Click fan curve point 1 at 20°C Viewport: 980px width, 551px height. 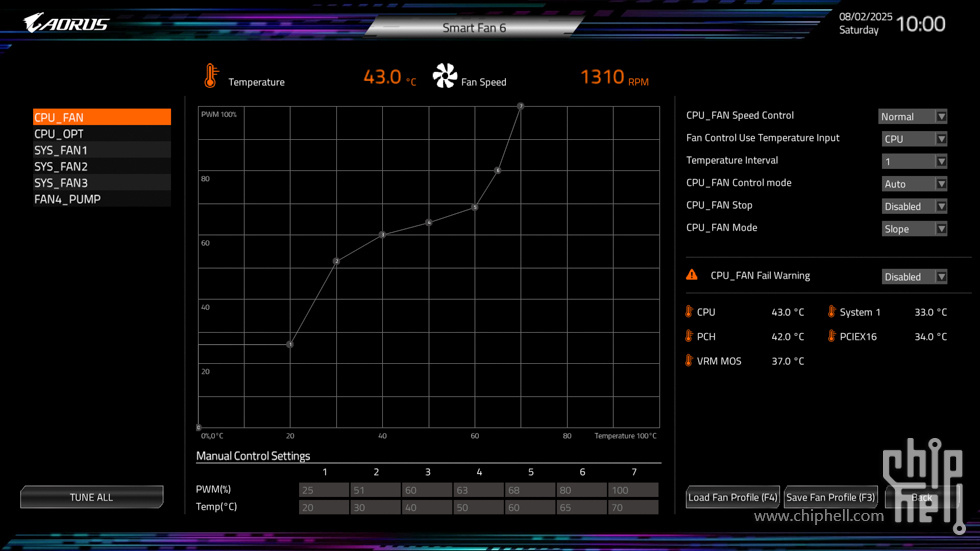290,344
